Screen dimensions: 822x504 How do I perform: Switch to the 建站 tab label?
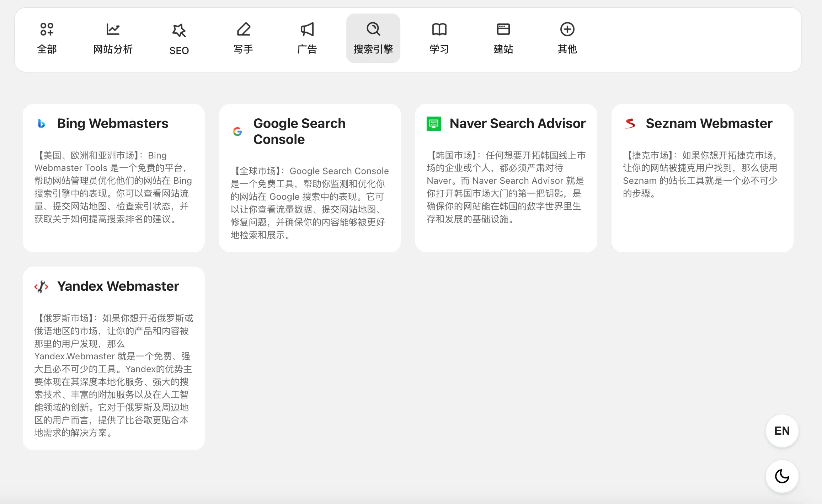click(x=503, y=49)
